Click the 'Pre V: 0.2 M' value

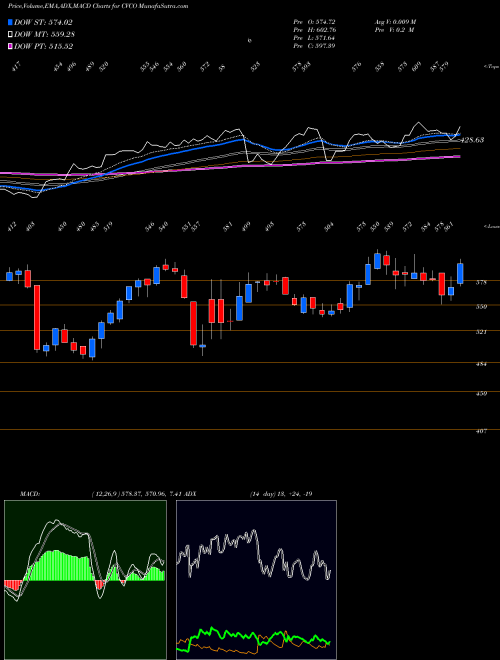click(x=394, y=30)
